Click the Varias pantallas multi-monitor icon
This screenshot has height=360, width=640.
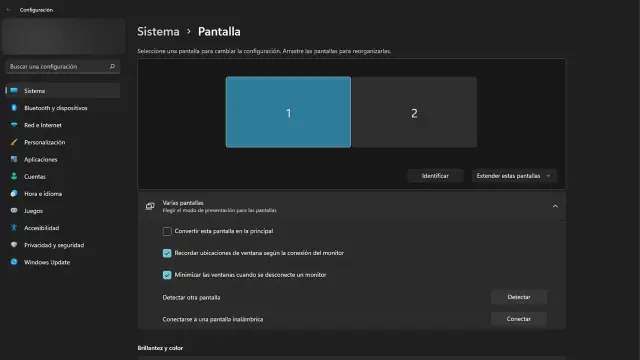click(150, 206)
